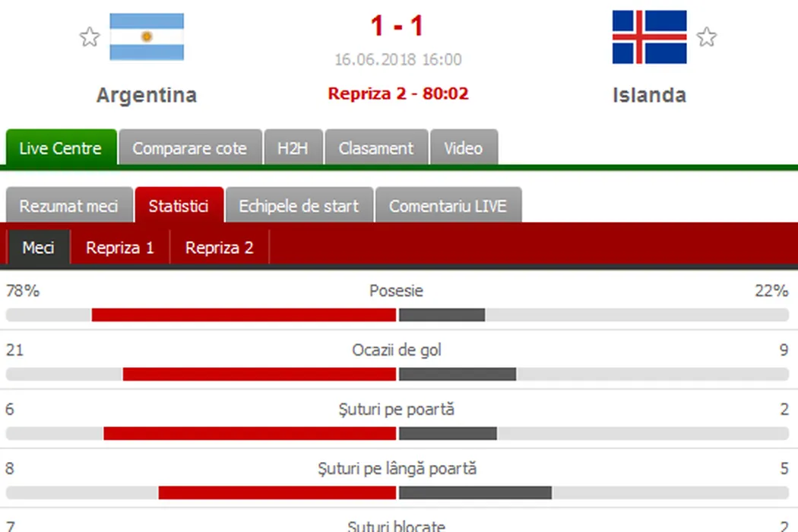Show statistics for Repriza 1
The image size is (798, 532).
120,248
